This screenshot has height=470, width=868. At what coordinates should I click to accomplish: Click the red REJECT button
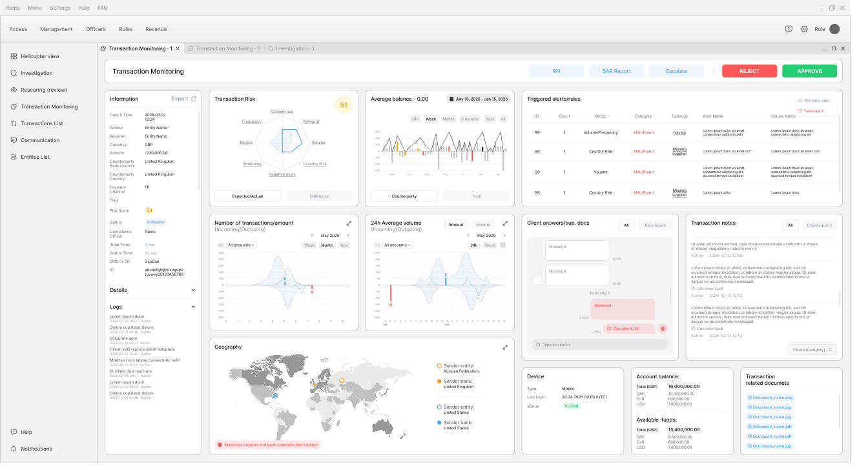coord(749,71)
